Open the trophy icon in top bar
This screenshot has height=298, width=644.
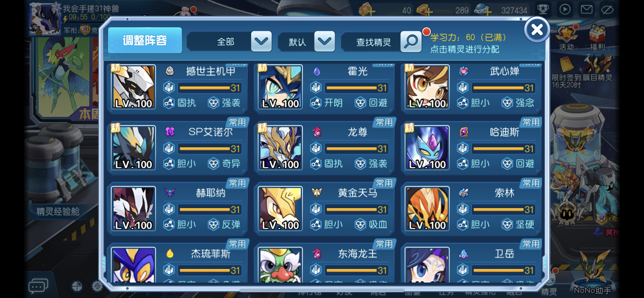[543, 9]
